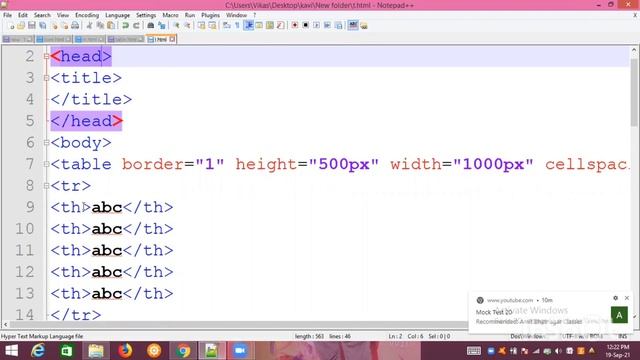Open Zoom from the taskbar

coord(240,351)
